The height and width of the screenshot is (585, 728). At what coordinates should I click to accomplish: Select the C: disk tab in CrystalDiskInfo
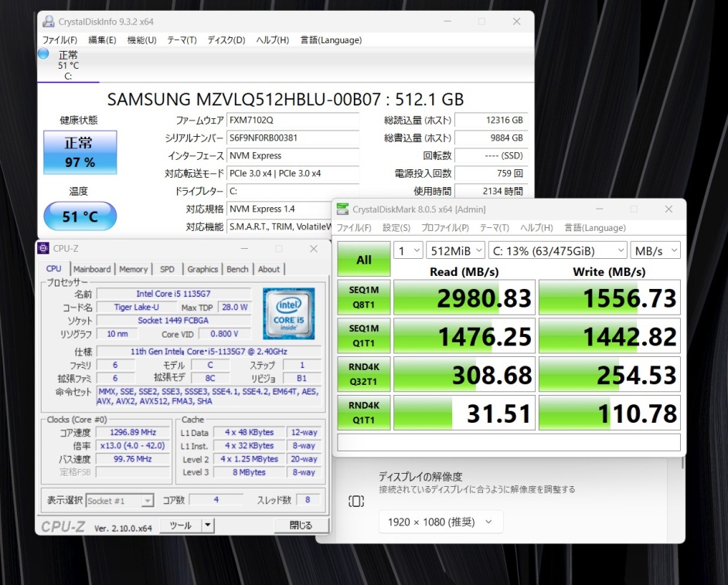click(68, 66)
